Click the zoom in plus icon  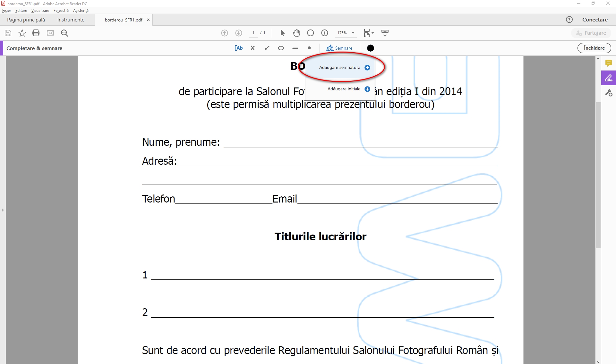click(x=324, y=33)
